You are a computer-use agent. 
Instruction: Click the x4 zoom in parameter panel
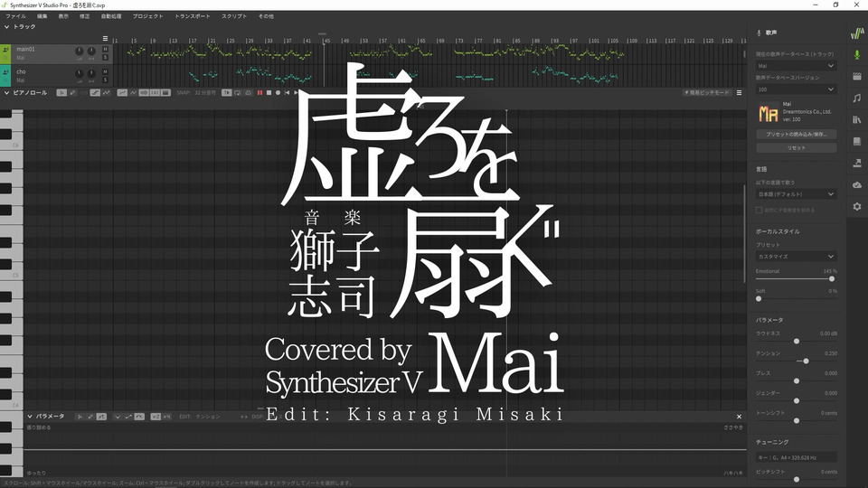tap(166, 417)
